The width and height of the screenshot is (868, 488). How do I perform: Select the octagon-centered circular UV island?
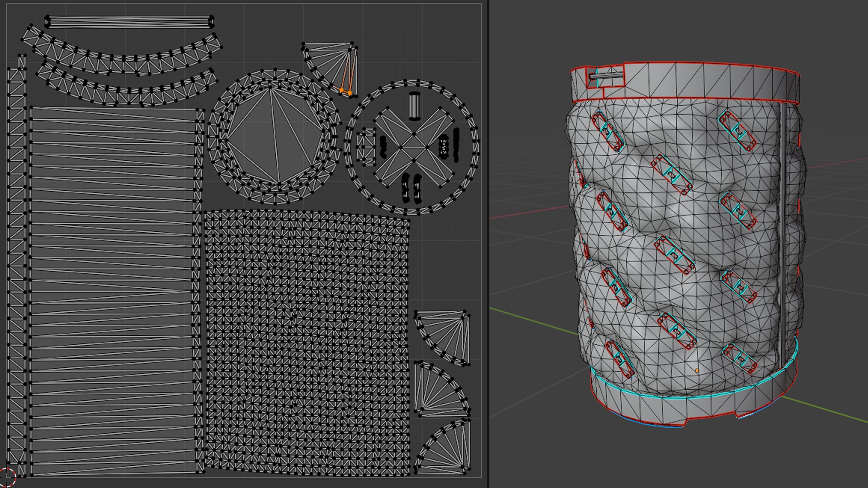274,136
